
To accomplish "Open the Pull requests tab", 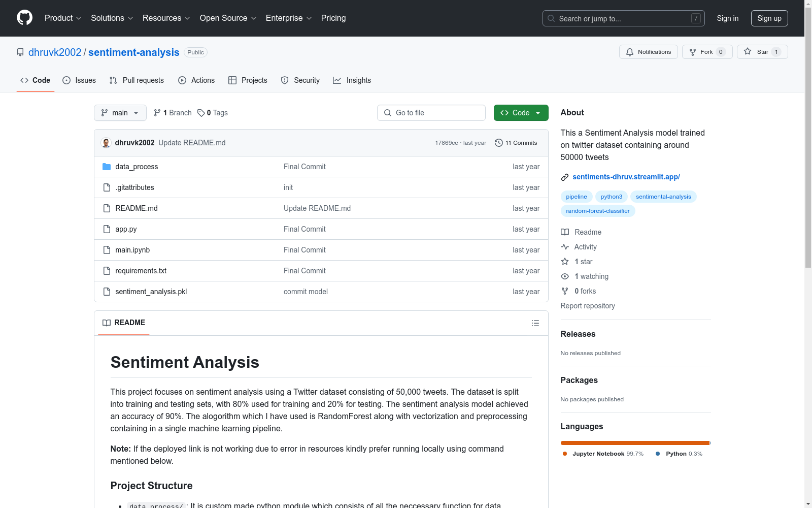I will [x=137, y=80].
